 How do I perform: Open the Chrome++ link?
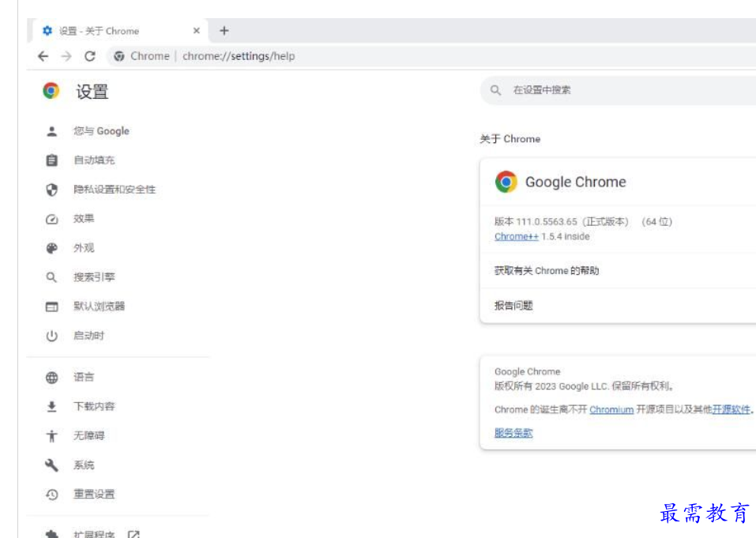(517, 237)
